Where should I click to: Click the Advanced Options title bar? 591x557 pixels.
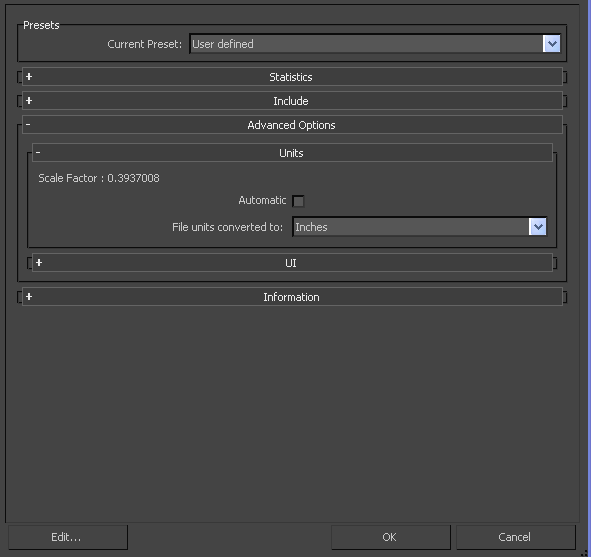pos(292,125)
